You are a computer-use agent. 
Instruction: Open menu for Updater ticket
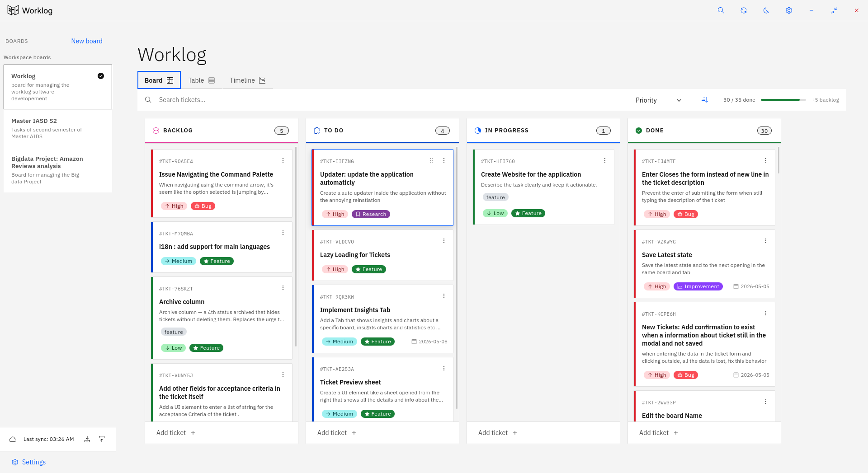point(444,160)
